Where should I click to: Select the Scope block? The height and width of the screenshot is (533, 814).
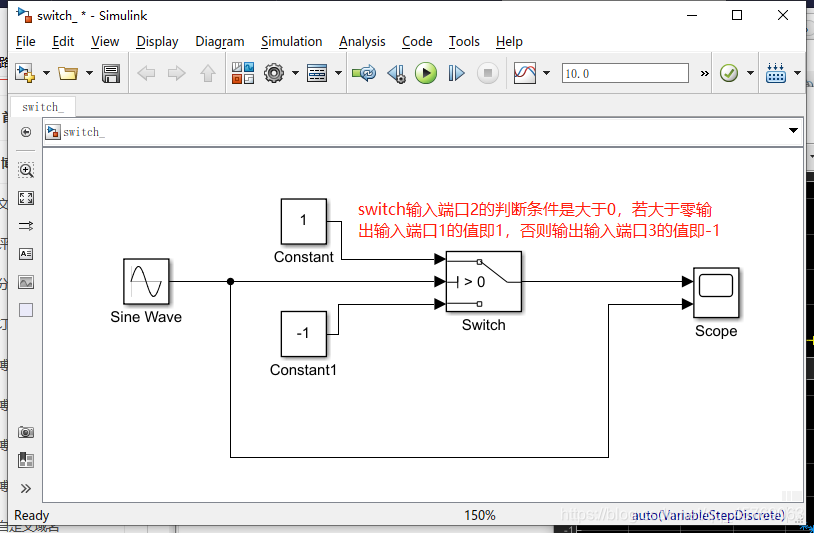[x=716, y=293]
